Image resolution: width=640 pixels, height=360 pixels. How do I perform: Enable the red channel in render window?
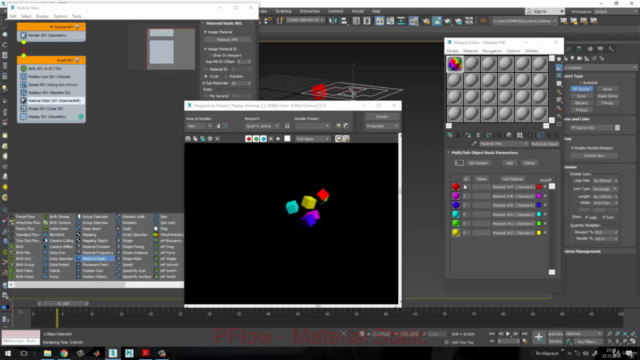point(248,139)
